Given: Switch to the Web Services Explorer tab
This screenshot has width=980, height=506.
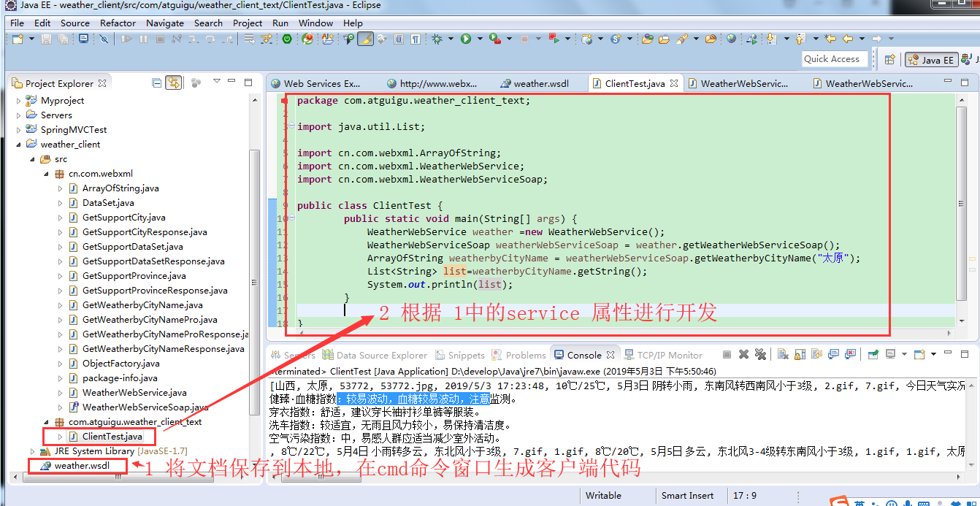Looking at the screenshot, I should [x=315, y=83].
